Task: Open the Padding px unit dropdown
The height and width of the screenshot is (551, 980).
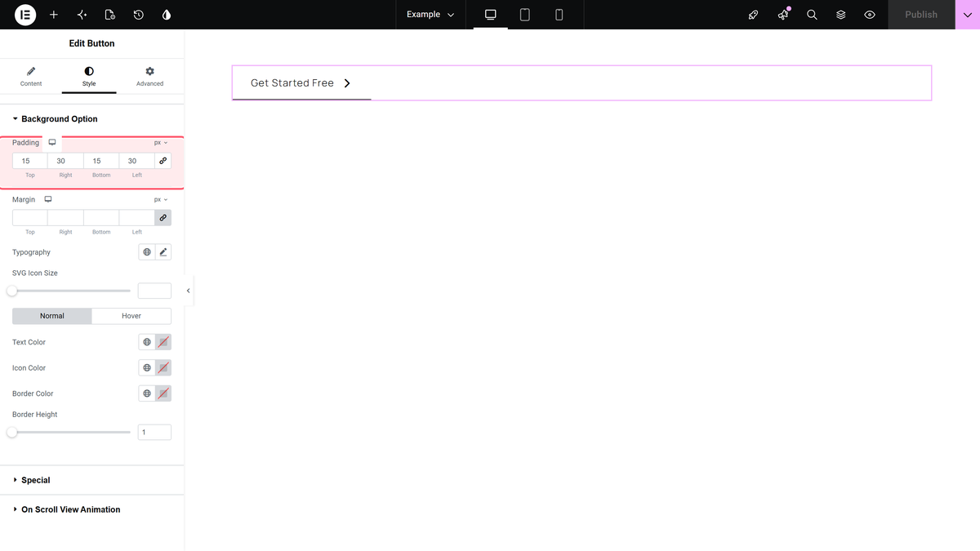Action: coord(161,143)
